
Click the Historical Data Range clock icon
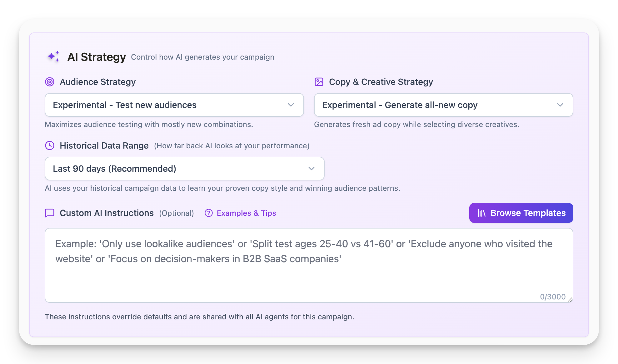[x=50, y=145]
